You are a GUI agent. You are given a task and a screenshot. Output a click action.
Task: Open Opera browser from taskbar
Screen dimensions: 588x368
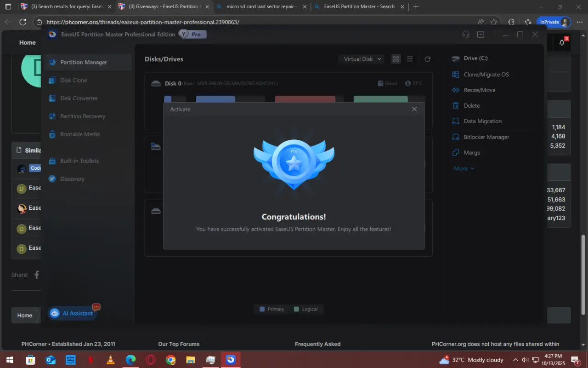click(x=151, y=360)
